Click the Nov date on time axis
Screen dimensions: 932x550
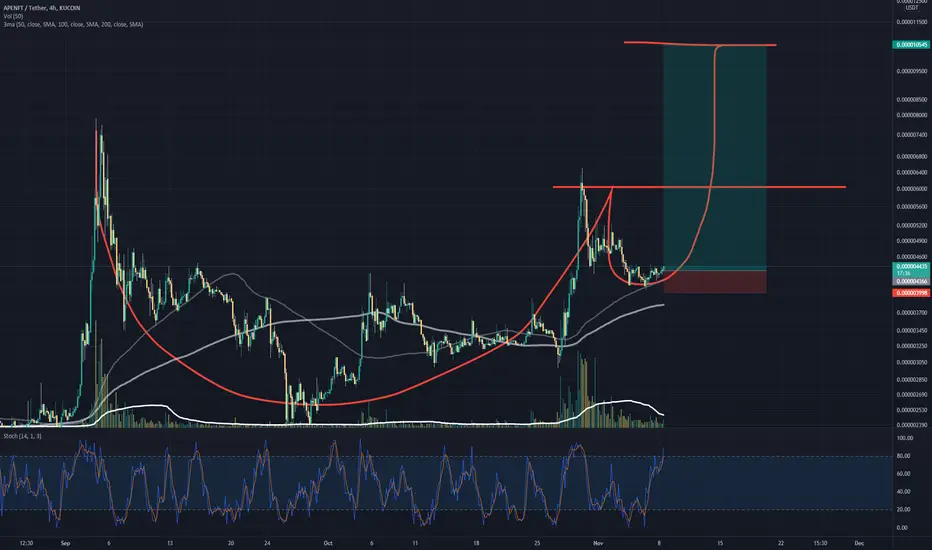click(x=598, y=543)
